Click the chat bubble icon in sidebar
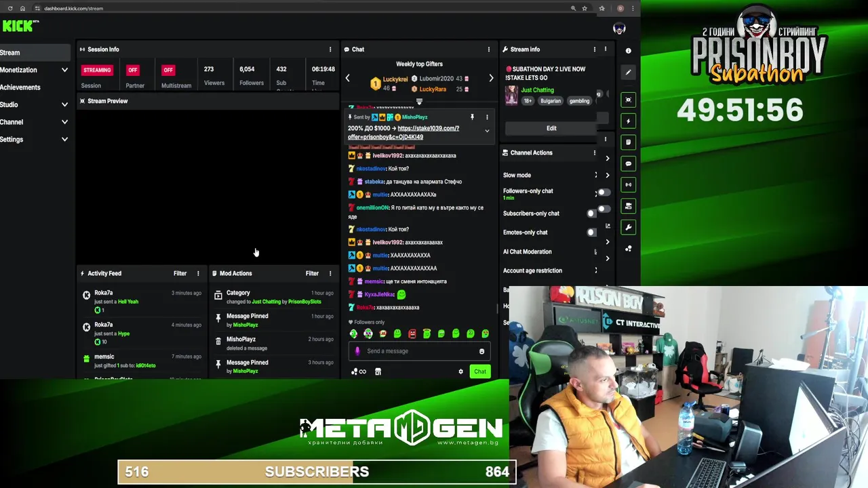 coord(628,163)
